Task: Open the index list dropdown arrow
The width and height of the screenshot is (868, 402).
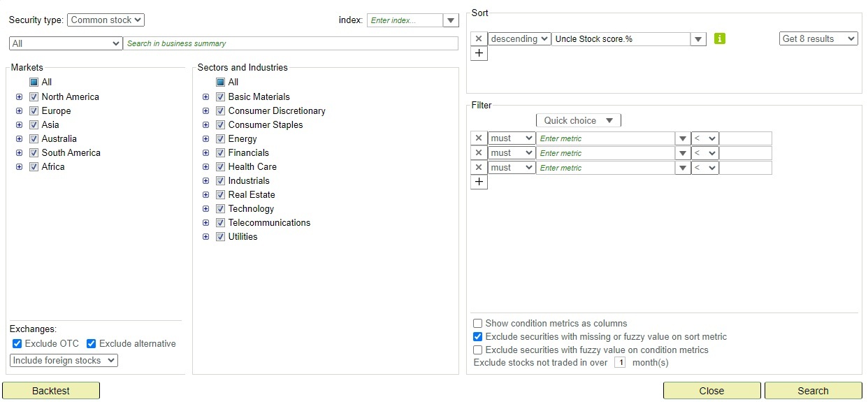Action: [451, 20]
